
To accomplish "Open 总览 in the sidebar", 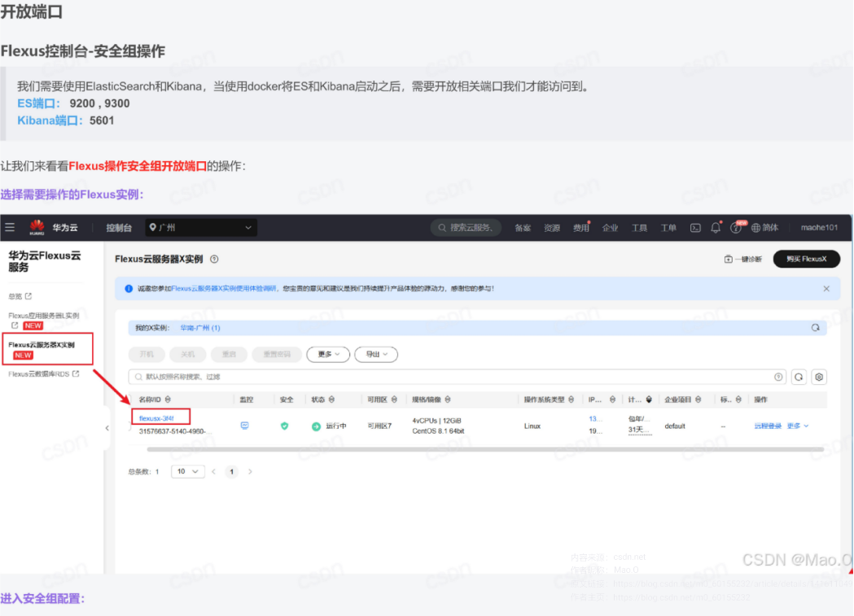I will pos(15,296).
